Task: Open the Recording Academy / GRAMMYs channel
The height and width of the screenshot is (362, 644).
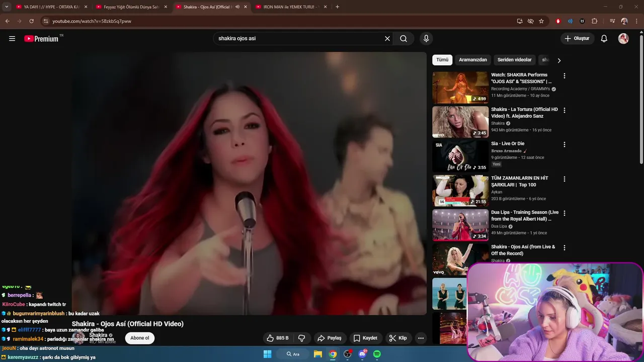Action: point(520,89)
